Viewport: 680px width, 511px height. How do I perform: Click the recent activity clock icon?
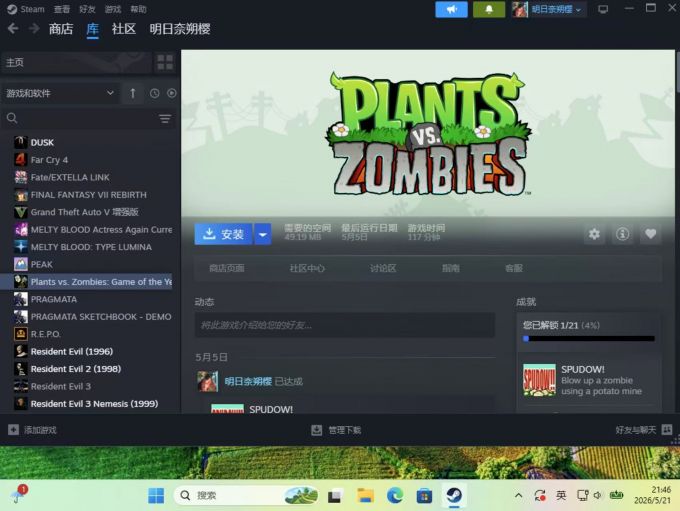click(154, 93)
